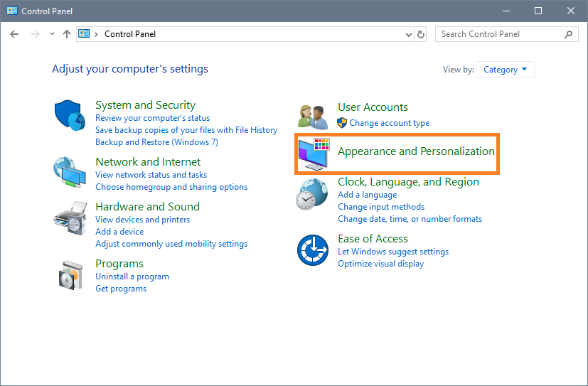Click Add a language
588x386 pixels.
point(368,195)
